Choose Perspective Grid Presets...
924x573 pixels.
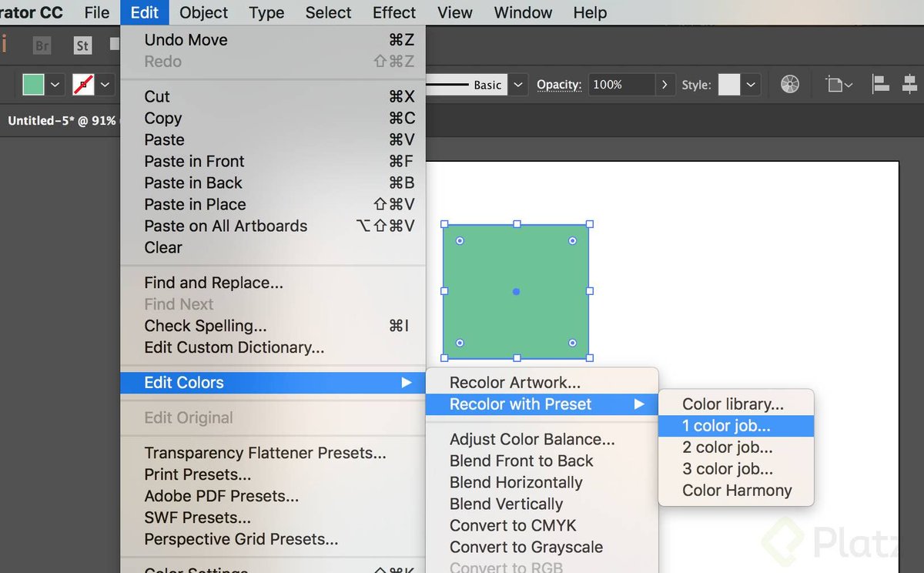(273, 540)
